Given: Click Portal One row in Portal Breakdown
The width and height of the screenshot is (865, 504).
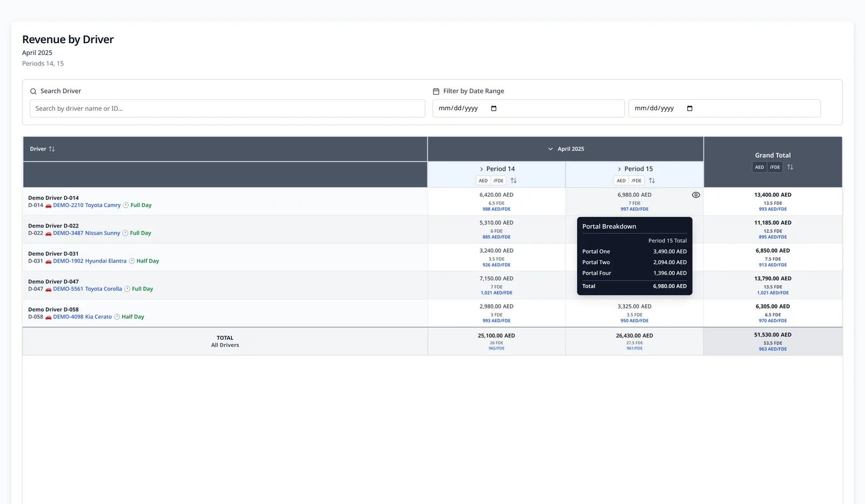Looking at the screenshot, I should pyautogui.click(x=635, y=252).
